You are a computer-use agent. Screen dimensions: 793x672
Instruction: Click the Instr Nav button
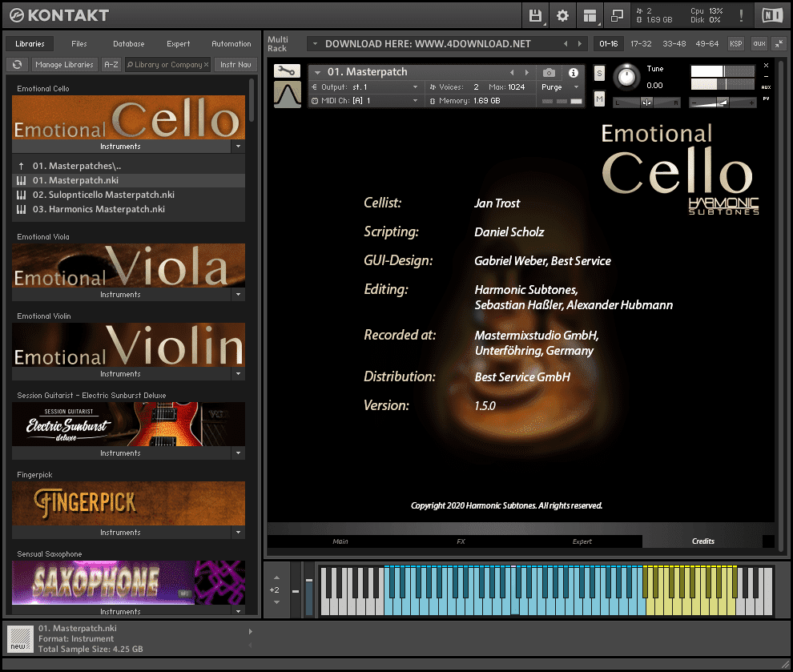click(235, 64)
